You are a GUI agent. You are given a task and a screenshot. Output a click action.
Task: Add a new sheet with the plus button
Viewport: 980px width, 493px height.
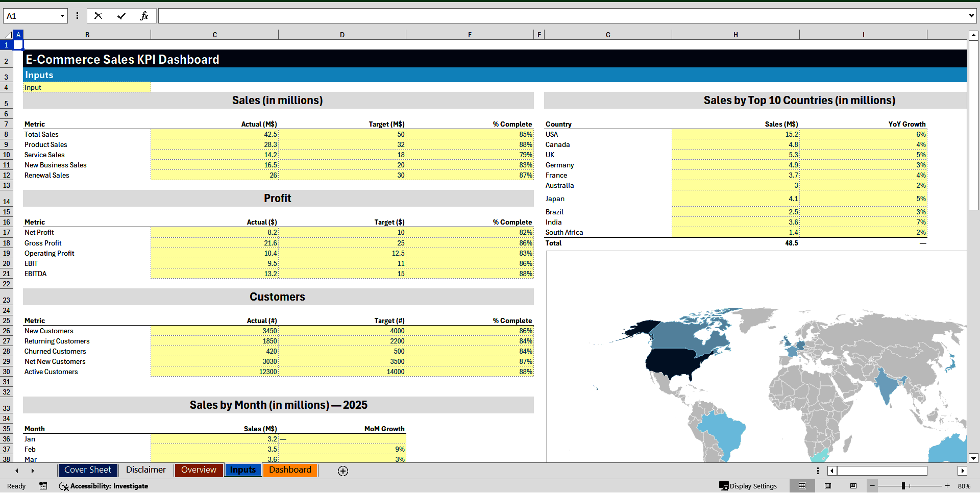click(342, 471)
